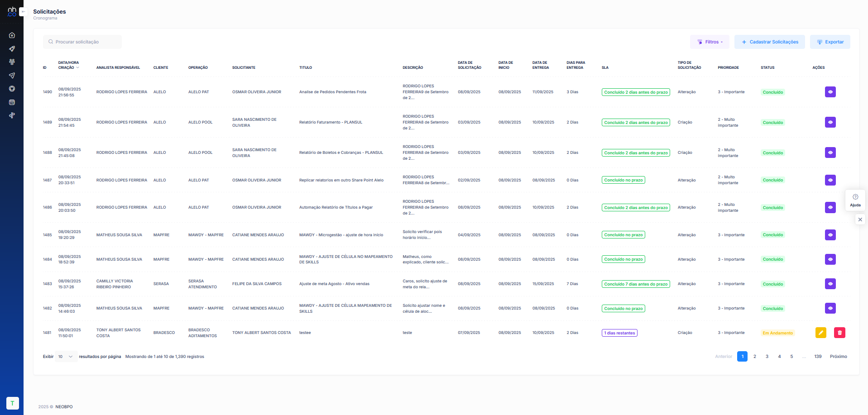Image resolution: width=868 pixels, height=415 pixels.
Task: View request 1483 with the eye button
Action: [x=830, y=284]
